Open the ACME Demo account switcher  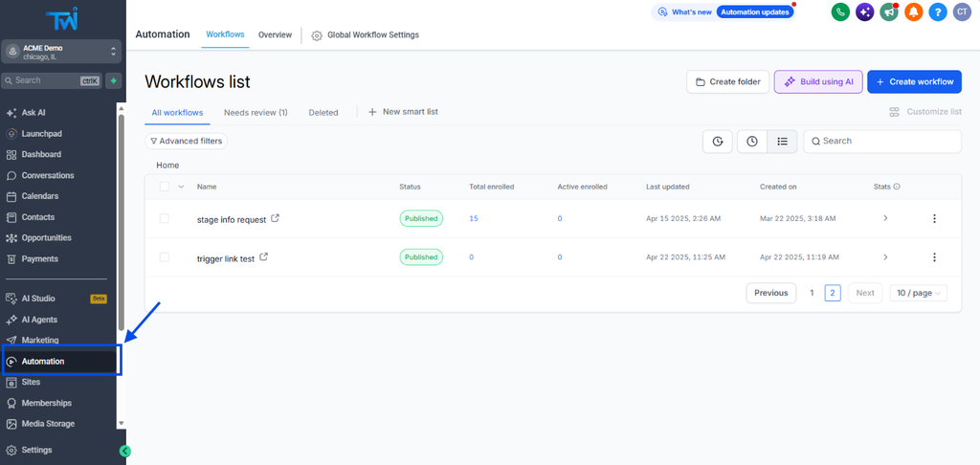pos(61,52)
